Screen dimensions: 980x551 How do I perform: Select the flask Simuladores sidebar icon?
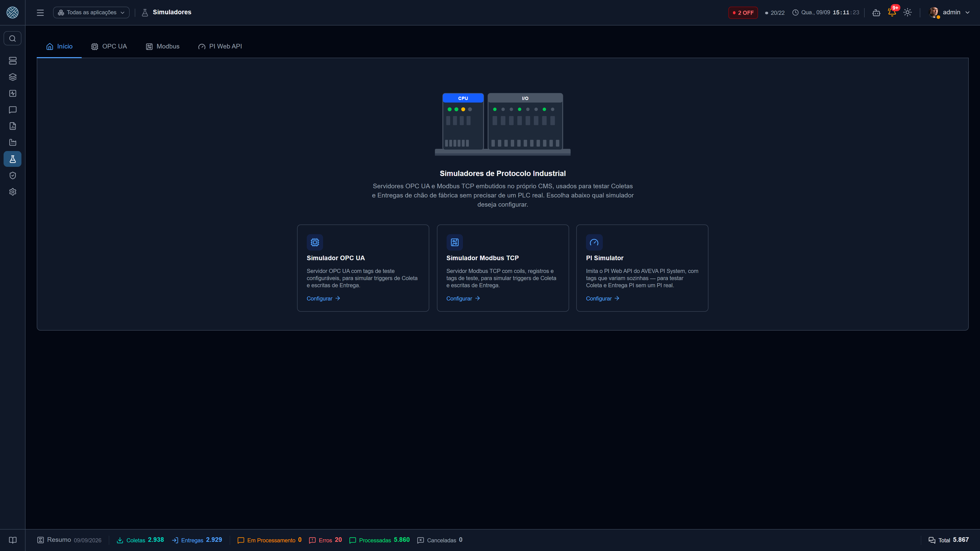pos(13,159)
